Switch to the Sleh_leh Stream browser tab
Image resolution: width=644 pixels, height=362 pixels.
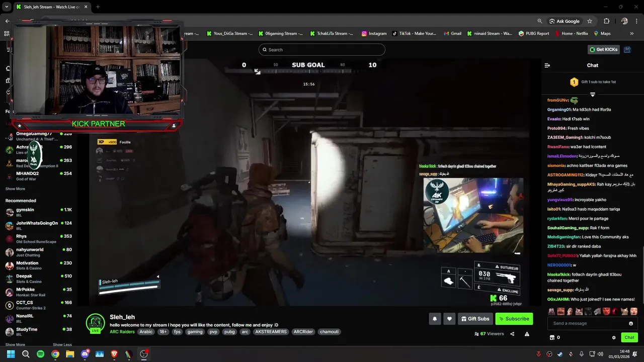(50, 7)
